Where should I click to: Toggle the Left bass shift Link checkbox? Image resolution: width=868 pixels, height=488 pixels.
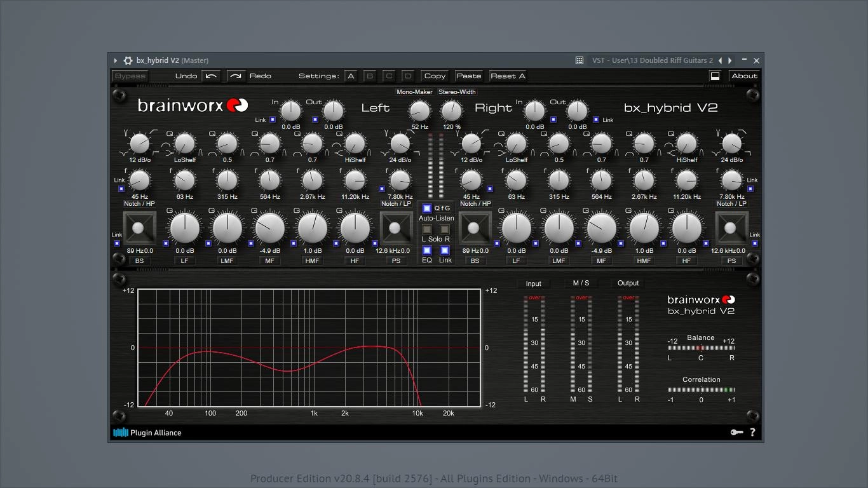117,243
